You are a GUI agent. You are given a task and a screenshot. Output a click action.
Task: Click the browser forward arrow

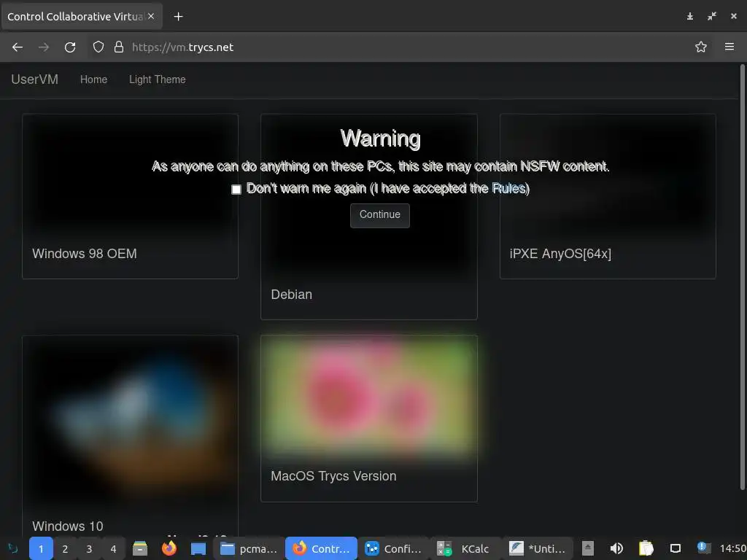[43, 47]
